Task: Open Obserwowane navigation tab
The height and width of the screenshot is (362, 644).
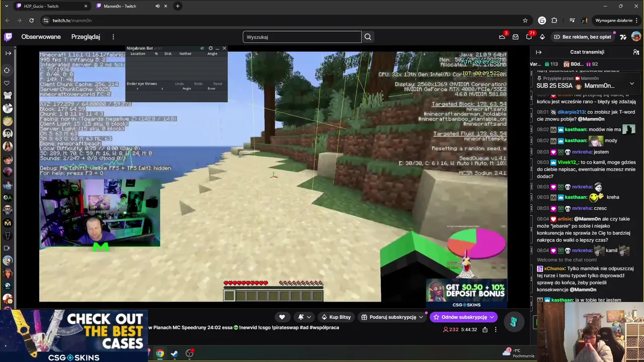Action: (x=41, y=37)
